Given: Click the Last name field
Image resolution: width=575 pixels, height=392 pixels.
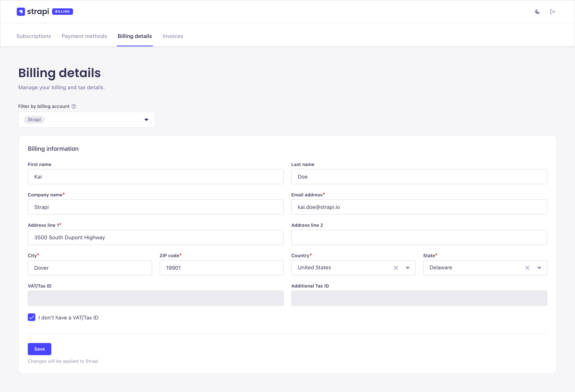Looking at the screenshot, I should pos(419,177).
